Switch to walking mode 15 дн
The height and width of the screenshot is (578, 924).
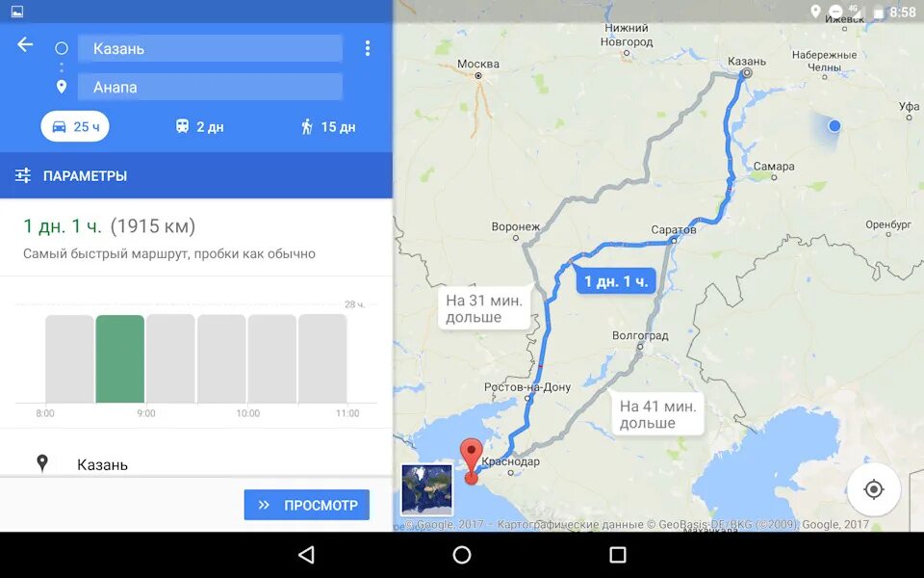pos(328,126)
